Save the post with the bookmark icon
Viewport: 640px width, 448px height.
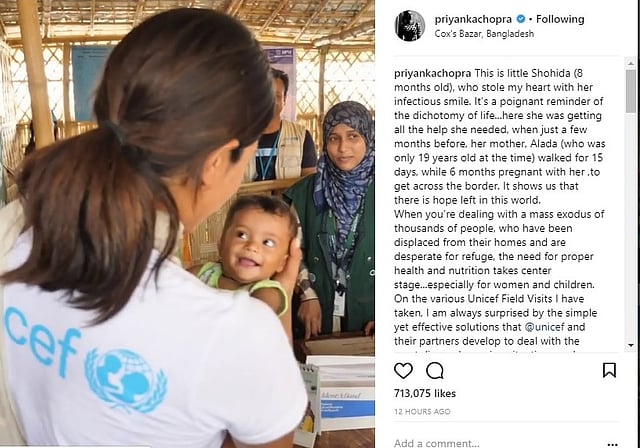tap(609, 370)
